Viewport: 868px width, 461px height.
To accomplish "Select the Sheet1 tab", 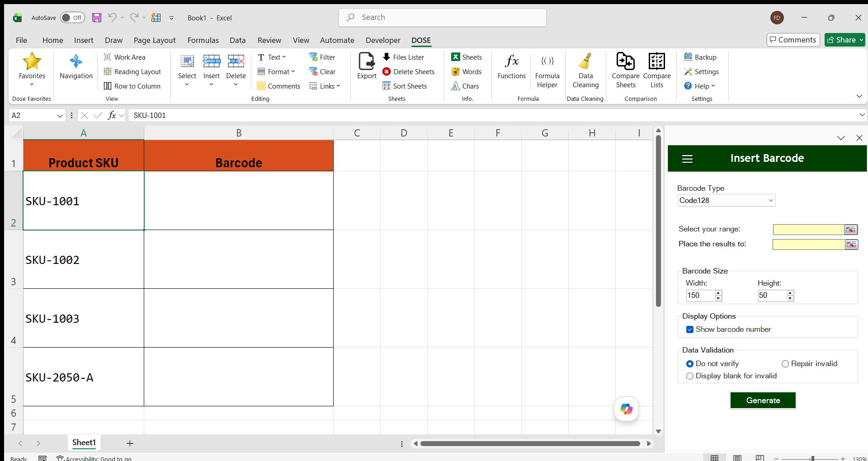I will pyautogui.click(x=84, y=443).
